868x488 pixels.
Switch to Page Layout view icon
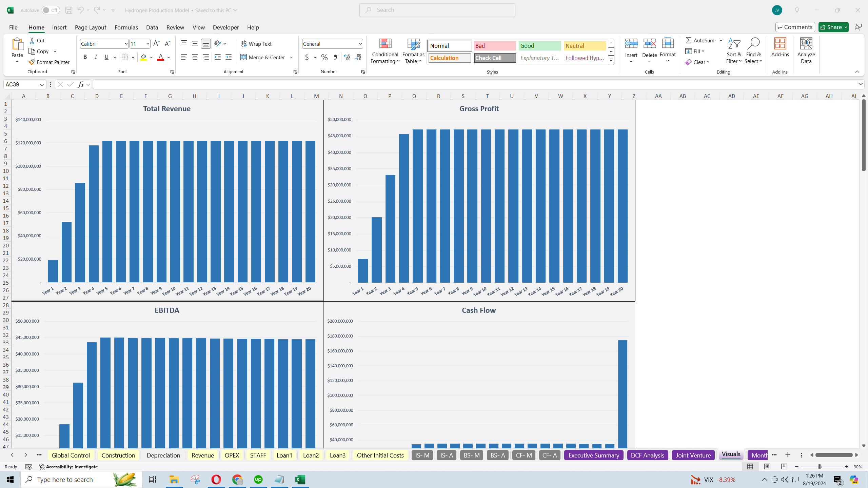[x=767, y=467]
